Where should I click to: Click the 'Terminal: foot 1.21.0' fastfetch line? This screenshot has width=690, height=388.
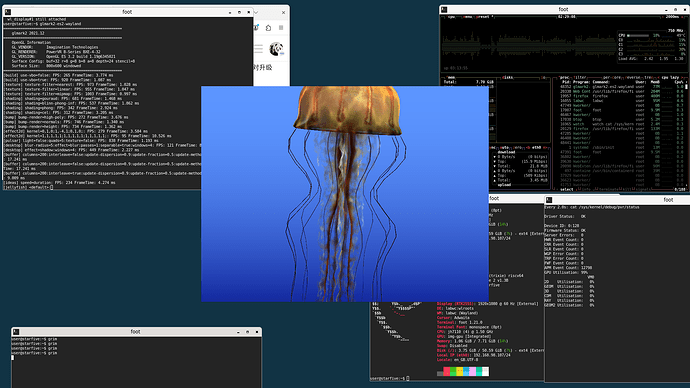pyautogui.click(x=460, y=322)
